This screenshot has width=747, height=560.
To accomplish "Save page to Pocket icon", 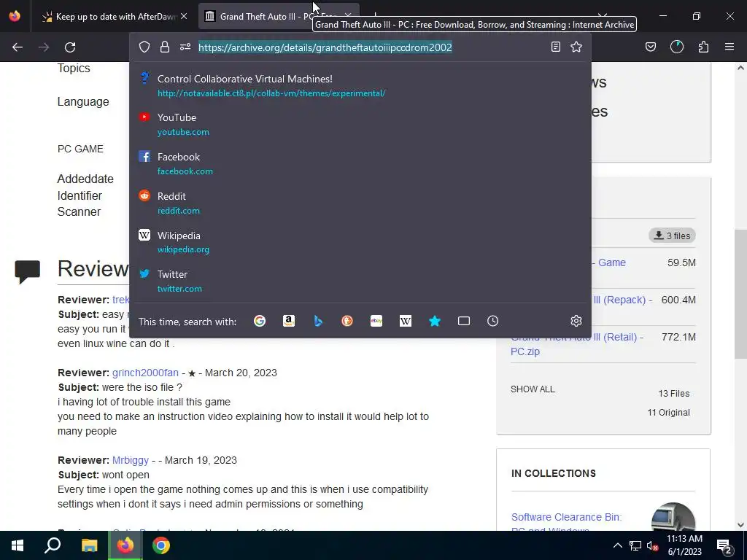I will click(x=651, y=47).
